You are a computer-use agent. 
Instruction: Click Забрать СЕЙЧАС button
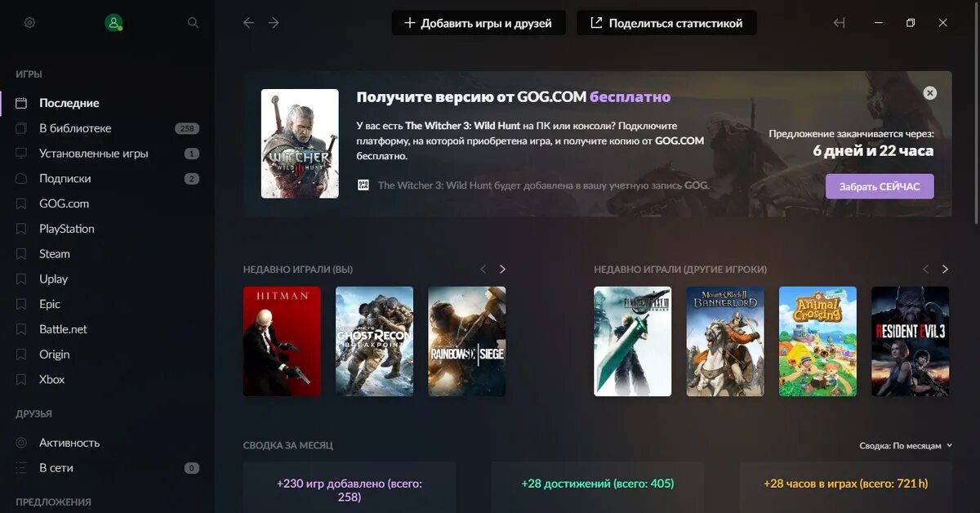click(x=880, y=186)
